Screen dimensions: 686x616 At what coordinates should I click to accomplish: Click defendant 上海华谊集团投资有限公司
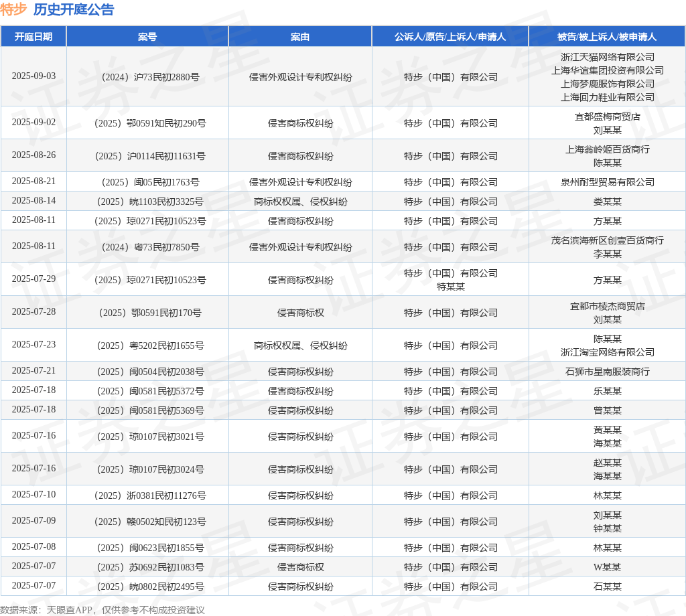(x=607, y=70)
